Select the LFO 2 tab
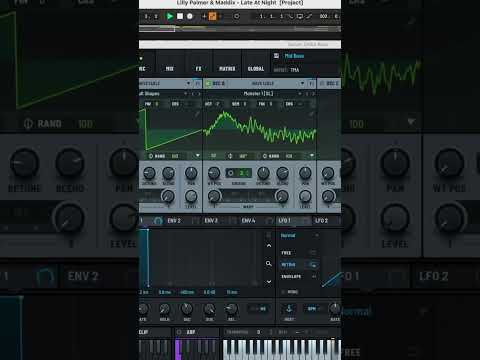 coord(321,221)
